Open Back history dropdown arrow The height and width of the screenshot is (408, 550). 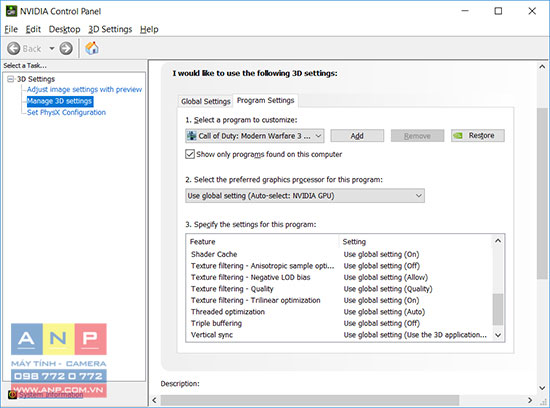click(x=52, y=48)
